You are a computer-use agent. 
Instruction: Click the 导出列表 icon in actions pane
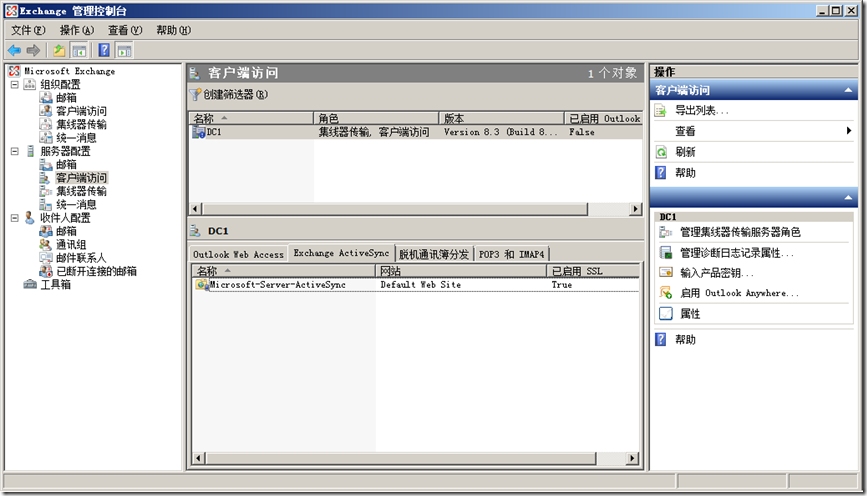[661, 111]
